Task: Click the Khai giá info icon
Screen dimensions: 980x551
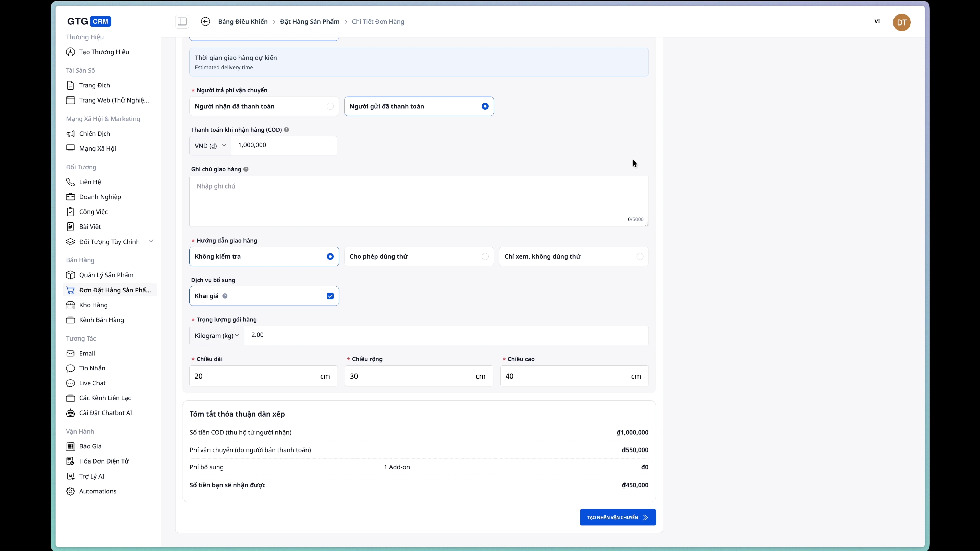Action: [x=225, y=296]
